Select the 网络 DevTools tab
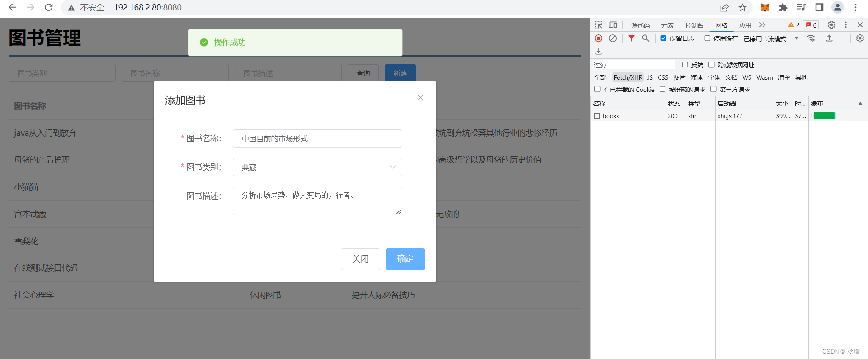868x359 pixels. pyautogui.click(x=722, y=25)
